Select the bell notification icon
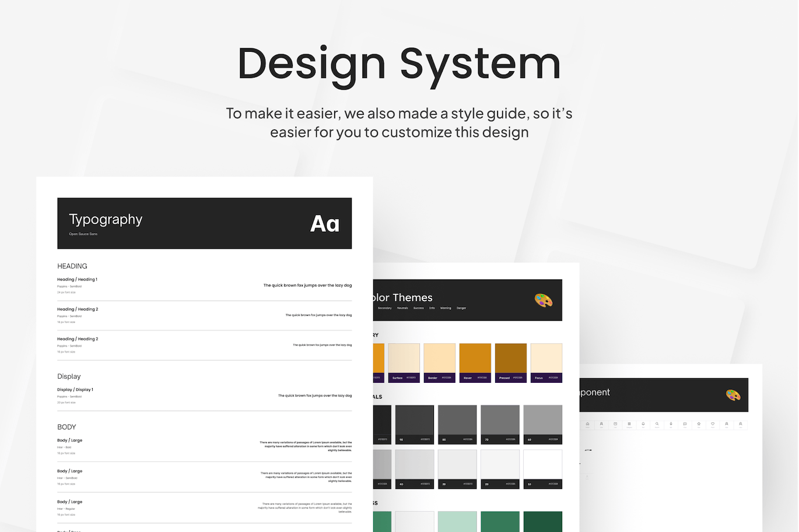 point(643,424)
